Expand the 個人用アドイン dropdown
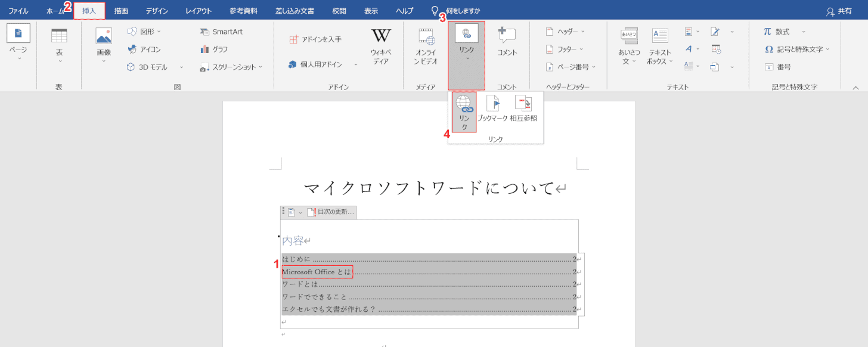 click(356, 64)
